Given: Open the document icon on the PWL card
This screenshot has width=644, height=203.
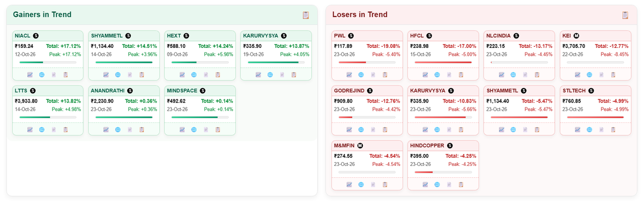Looking at the screenshot, I should pos(373,75).
